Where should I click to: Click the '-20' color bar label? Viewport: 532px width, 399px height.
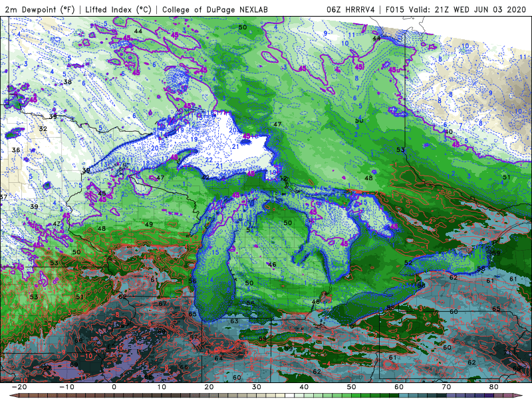(19, 387)
